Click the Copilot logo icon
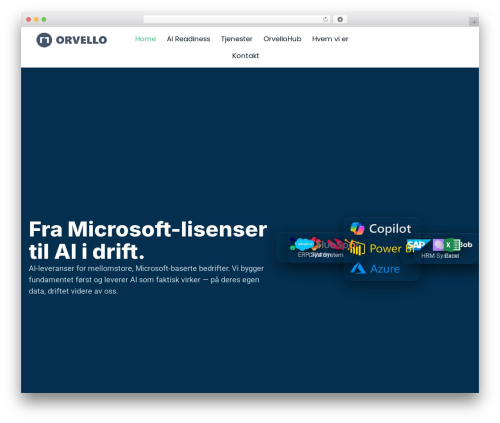 pyautogui.click(x=357, y=229)
